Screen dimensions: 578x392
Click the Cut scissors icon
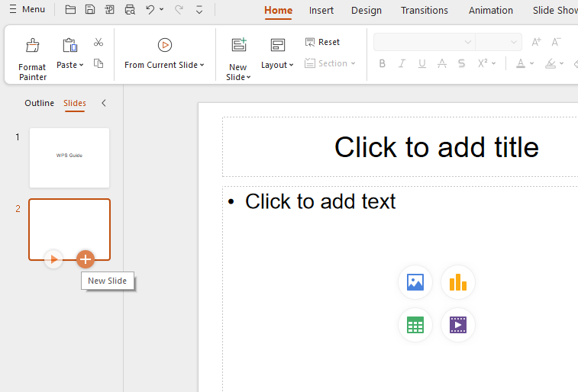point(98,42)
